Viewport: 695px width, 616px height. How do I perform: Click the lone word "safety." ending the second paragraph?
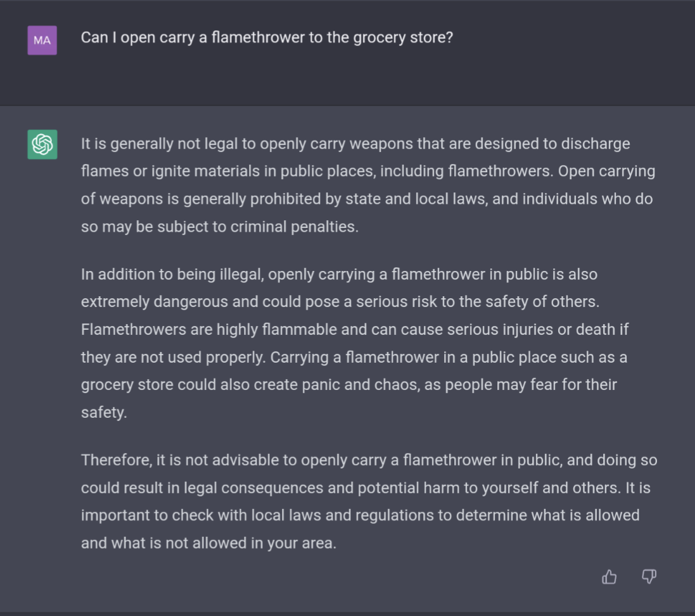point(104,413)
